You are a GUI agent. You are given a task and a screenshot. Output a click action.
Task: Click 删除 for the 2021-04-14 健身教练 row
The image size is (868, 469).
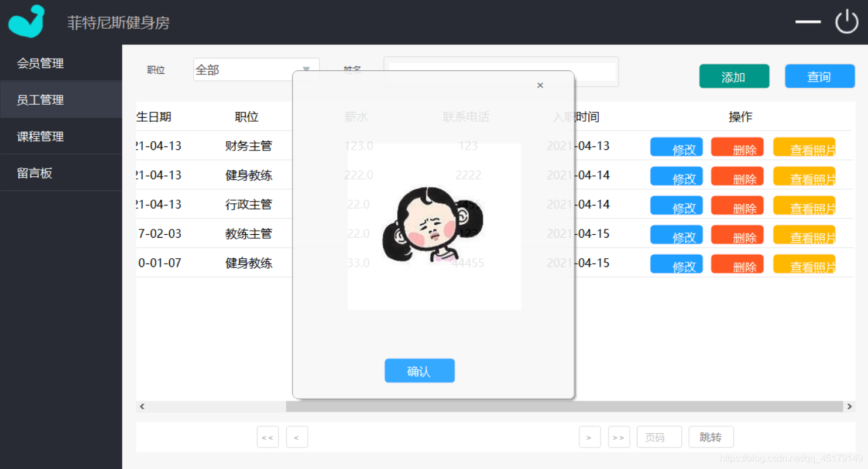[737, 176]
